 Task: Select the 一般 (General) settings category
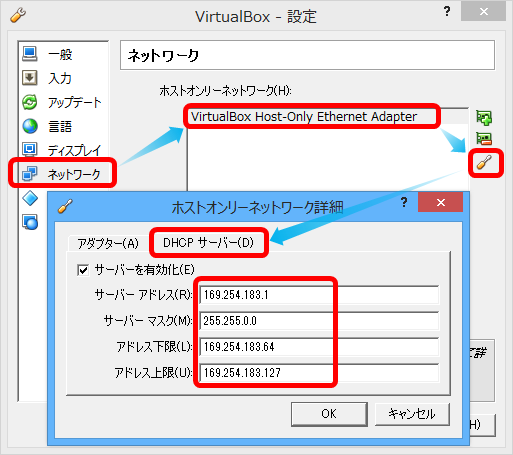coord(60,54)
